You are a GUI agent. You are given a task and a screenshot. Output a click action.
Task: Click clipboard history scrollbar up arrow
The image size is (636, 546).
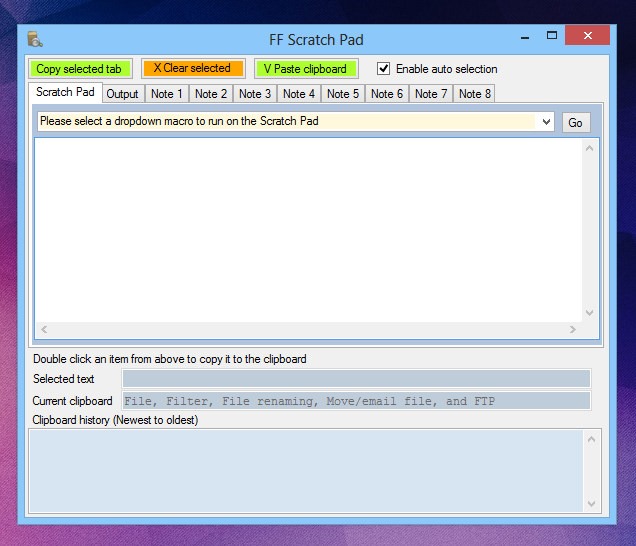[x=591, y=439]
